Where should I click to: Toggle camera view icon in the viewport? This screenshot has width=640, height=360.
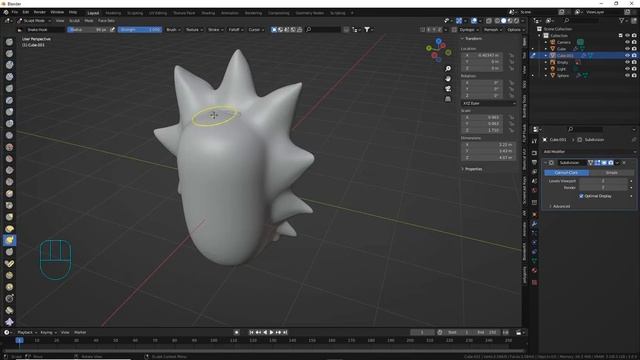[x=448, y=89]
